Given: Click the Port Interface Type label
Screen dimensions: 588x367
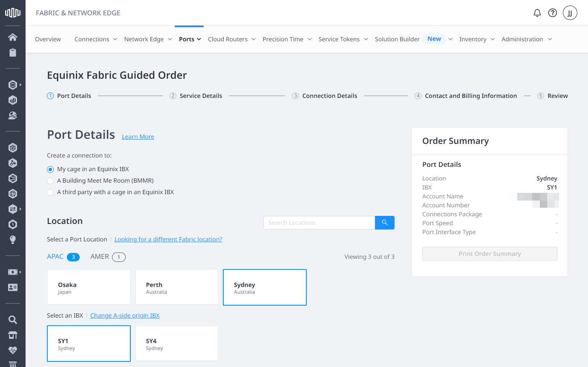Looking at the screenshot, I should [x=449, y=232].
